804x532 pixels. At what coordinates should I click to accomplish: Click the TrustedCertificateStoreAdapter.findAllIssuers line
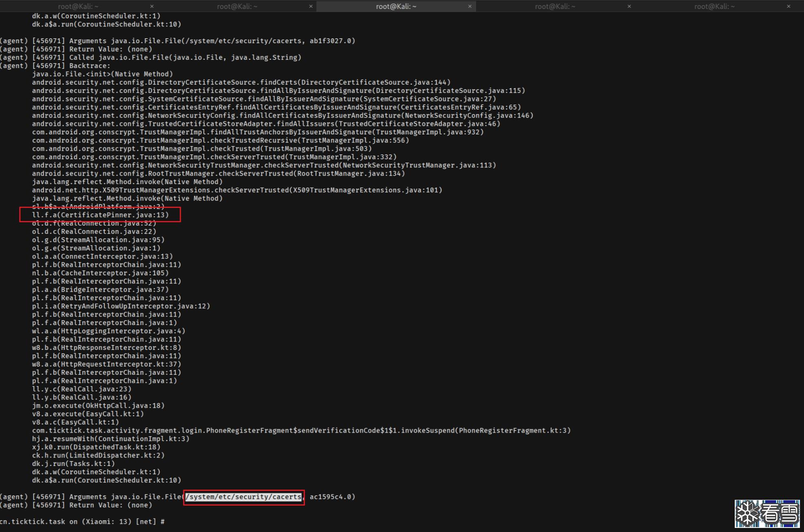click(266, 123)
